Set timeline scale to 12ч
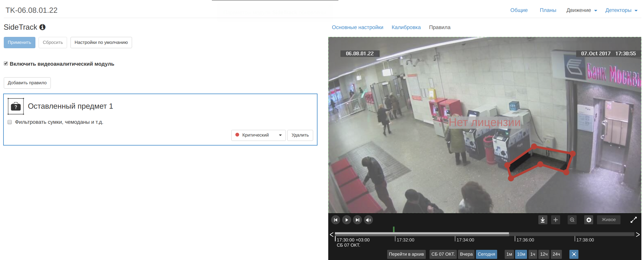644x260 pixels. [544, 254]
